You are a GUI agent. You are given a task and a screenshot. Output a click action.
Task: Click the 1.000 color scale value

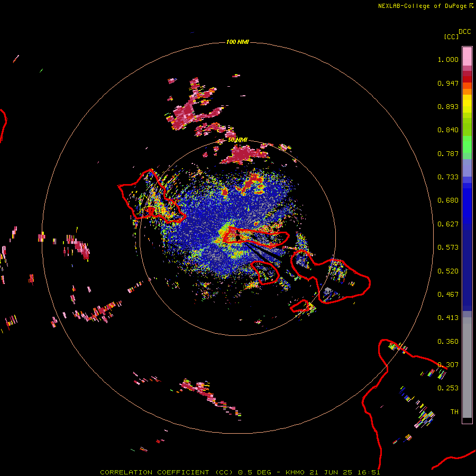click(448, 59)
